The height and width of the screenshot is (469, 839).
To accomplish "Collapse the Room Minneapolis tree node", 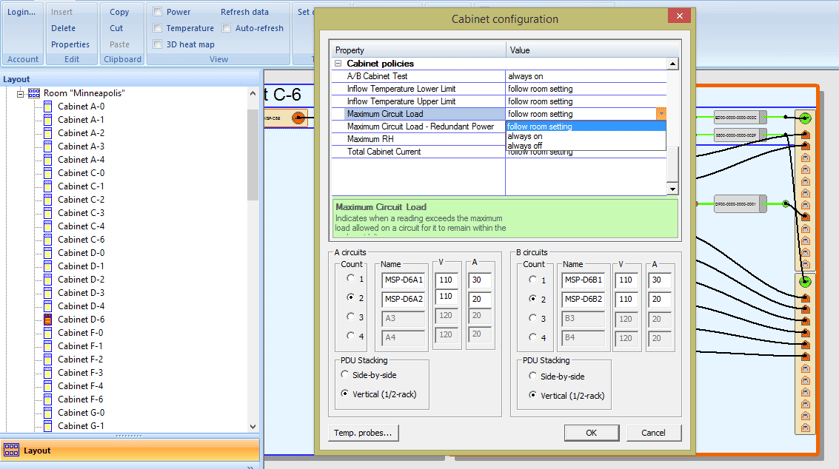I will pyautogui.click(x=20, y=94).
